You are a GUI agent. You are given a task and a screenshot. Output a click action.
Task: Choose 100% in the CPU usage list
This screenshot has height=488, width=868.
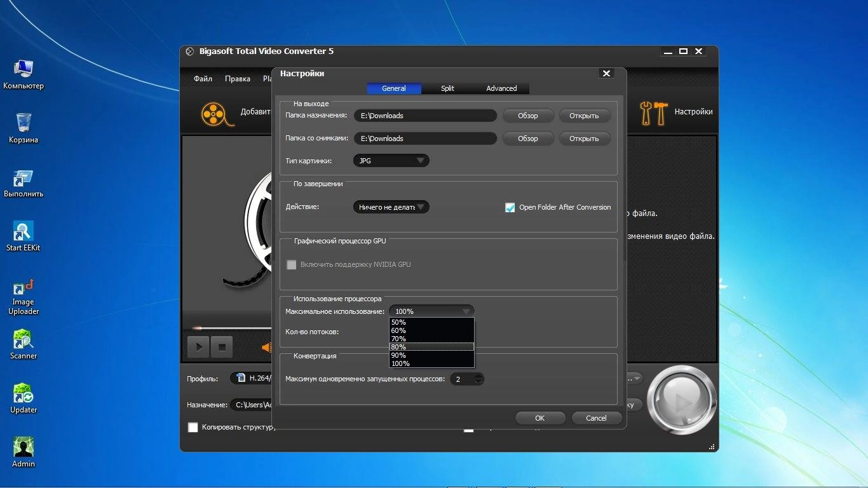click(x=431, y=363)
